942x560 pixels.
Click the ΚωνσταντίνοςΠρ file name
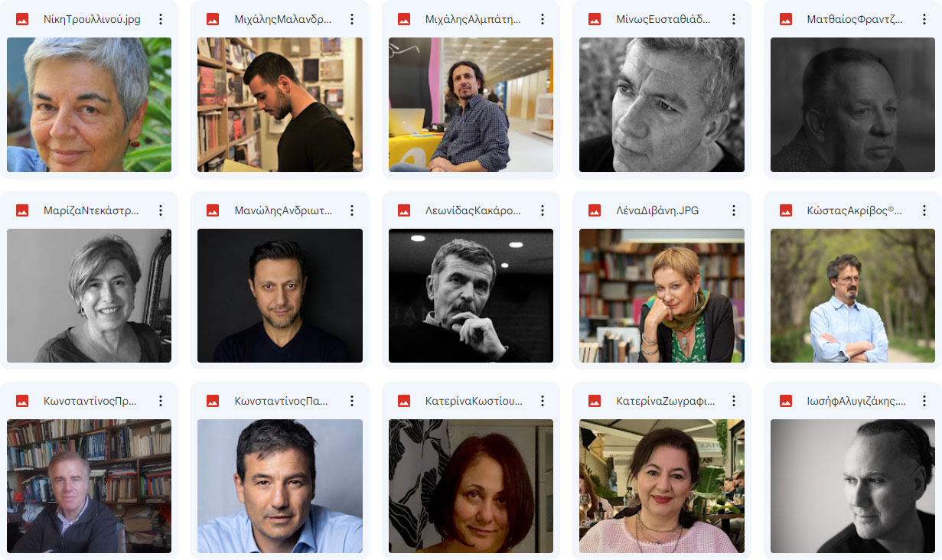(91, 401)
